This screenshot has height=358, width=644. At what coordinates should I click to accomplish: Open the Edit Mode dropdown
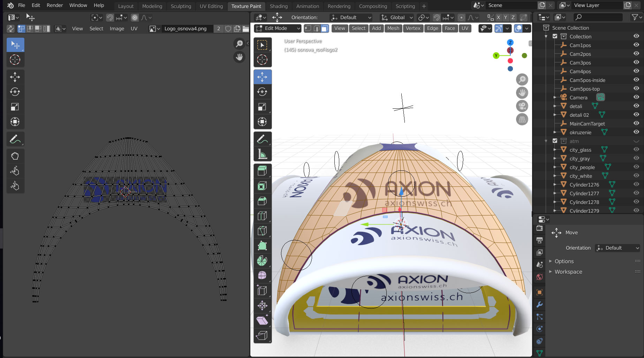[x=278, y=28]
